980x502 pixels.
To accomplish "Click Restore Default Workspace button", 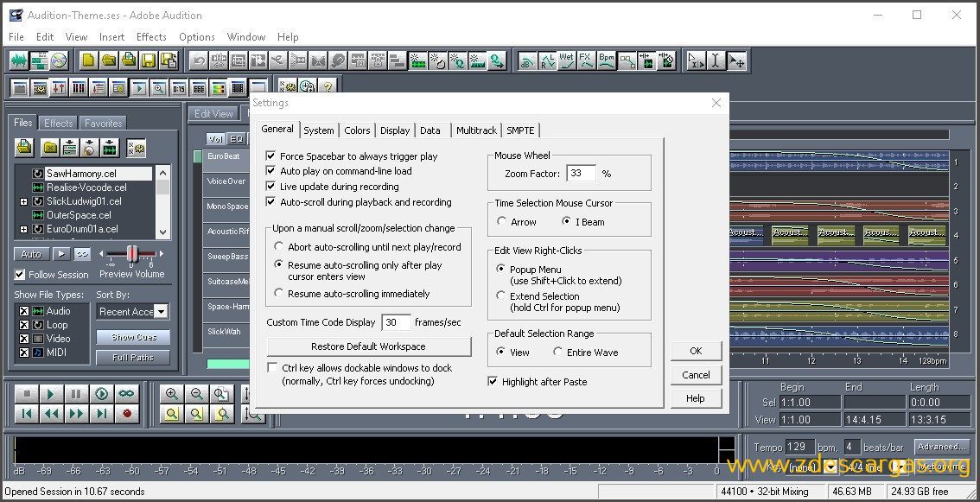I will (369, 346).
